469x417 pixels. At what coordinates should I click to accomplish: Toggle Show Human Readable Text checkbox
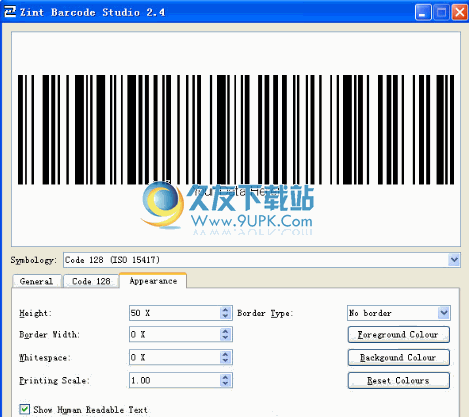point(25,409)
